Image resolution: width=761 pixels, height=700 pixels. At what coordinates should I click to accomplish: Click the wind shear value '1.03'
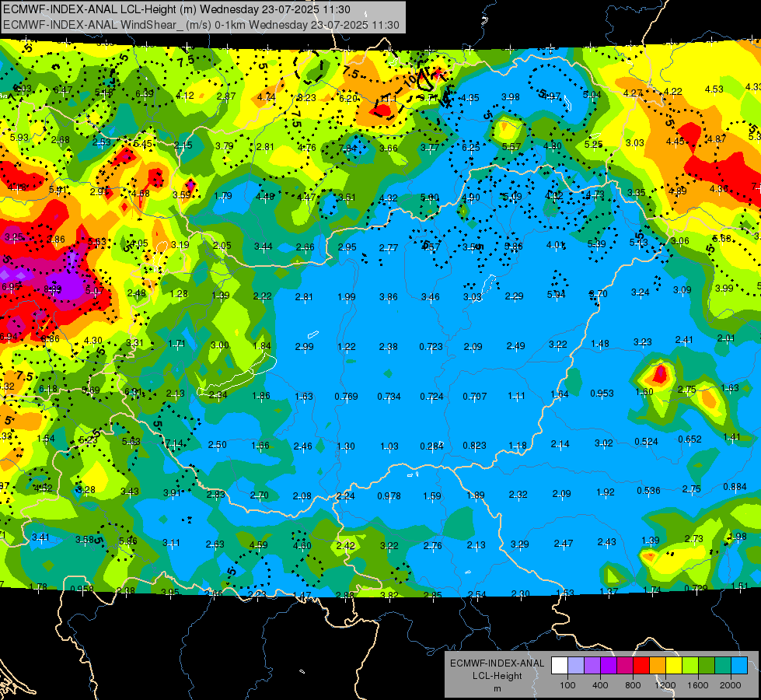pos(389,446)
